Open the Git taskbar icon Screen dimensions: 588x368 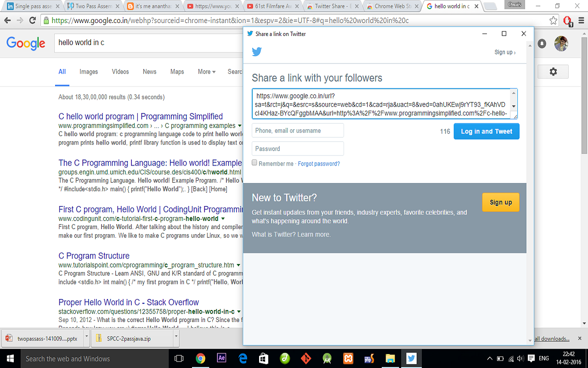pos(306,358)
